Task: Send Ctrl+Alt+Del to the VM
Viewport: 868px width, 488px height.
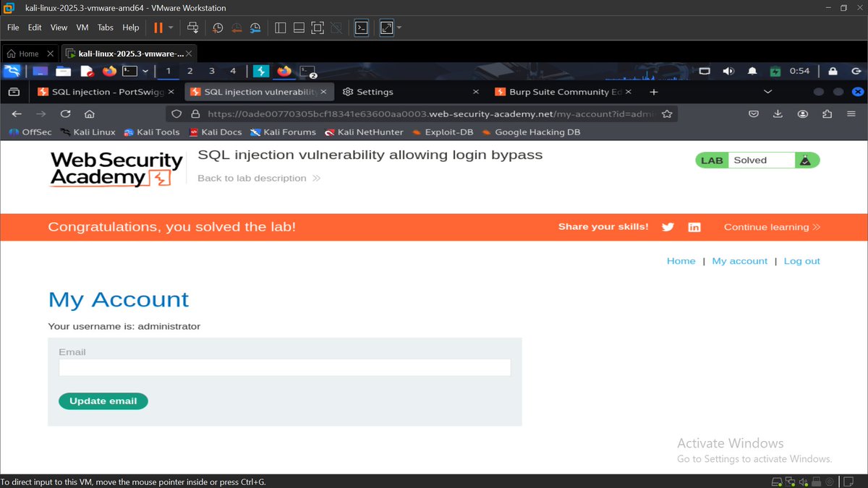Action: [x=193, y=27]
